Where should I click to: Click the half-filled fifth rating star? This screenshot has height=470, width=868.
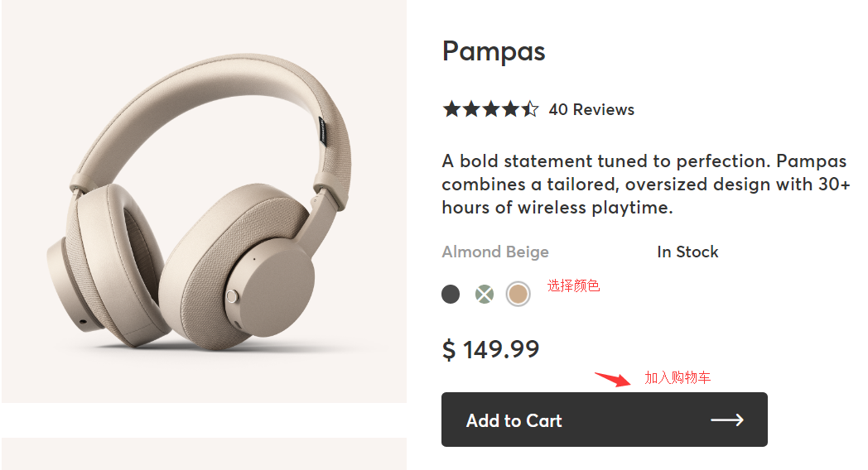click(x=530, y=108)
